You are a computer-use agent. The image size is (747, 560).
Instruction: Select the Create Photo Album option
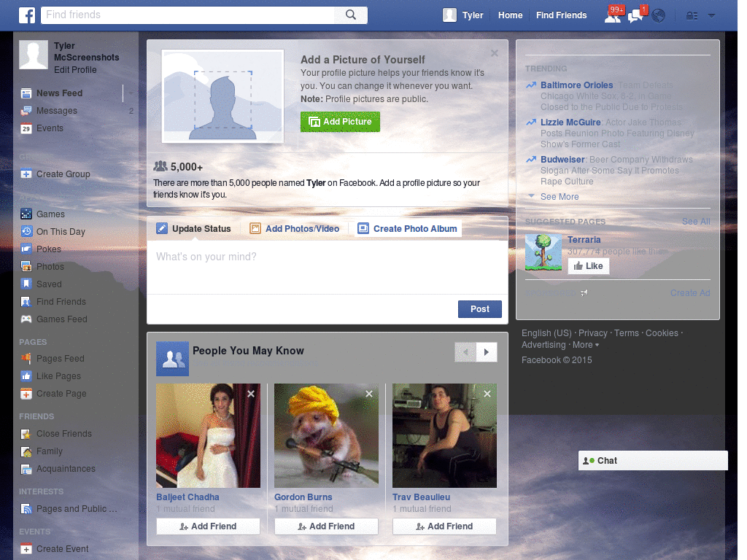tap(409, 228)
